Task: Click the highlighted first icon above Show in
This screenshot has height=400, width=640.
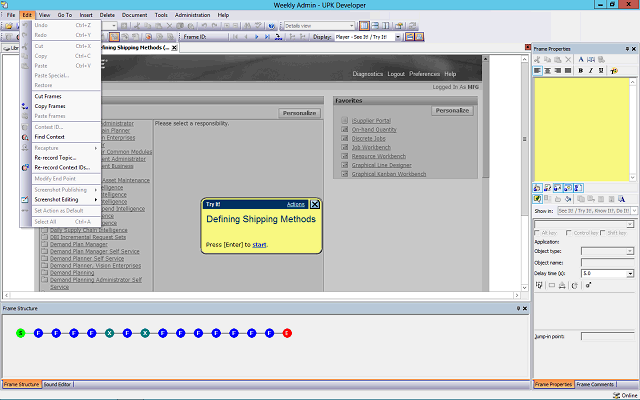Action: pos(537,199)
